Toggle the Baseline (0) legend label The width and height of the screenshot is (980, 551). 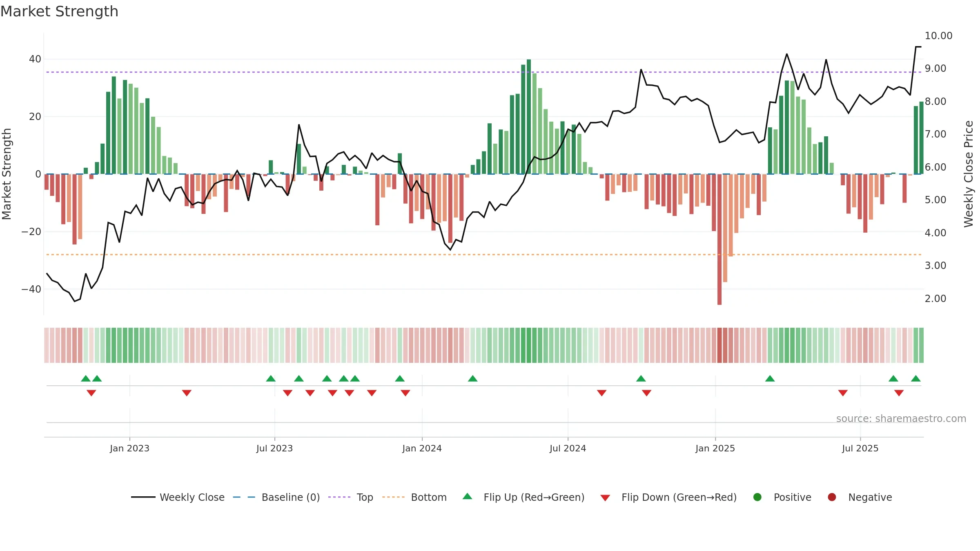(291, 498)
